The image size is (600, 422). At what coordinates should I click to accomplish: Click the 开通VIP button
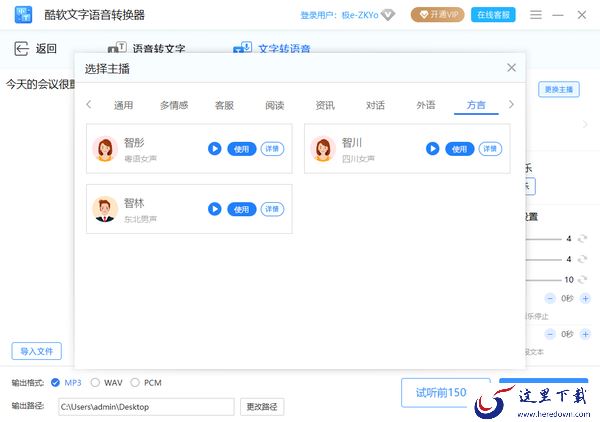[437, 15]
